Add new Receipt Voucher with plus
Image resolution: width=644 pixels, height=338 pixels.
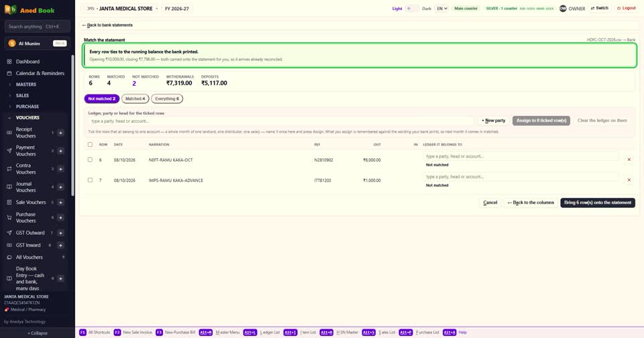click(60, 133)
